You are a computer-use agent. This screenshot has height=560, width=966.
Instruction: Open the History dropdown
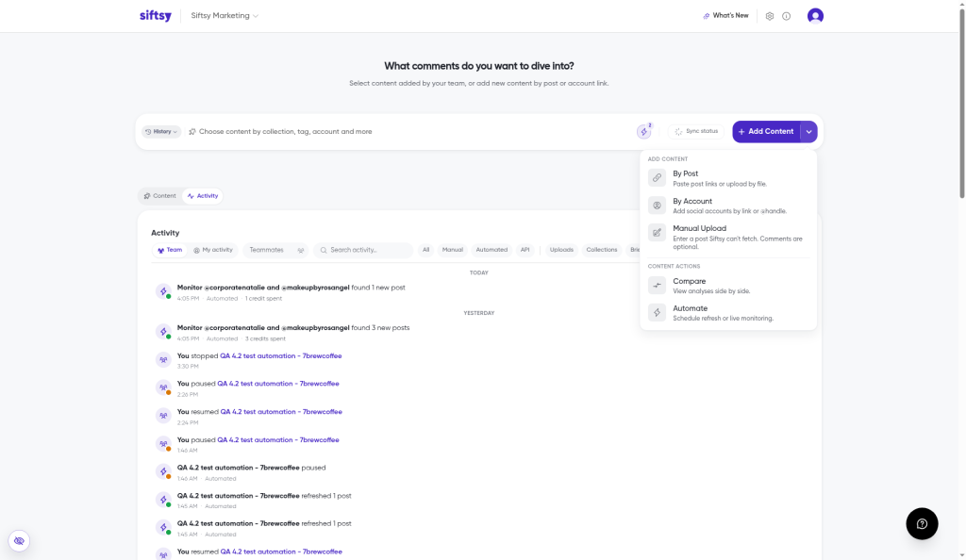pyautogui.click(x=161, y=132)
